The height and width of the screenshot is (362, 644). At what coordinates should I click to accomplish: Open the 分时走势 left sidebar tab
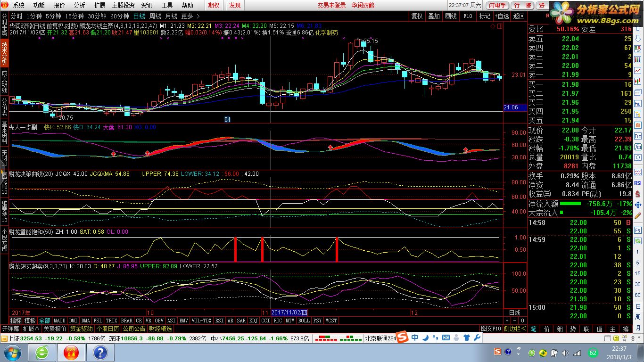coord(4,26)
